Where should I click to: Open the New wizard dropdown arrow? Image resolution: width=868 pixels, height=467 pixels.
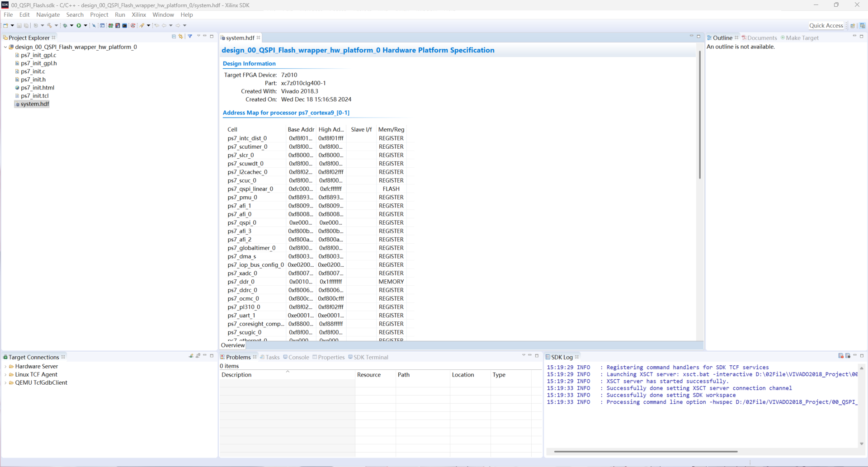pyautogui.click(x=12, y=26)
